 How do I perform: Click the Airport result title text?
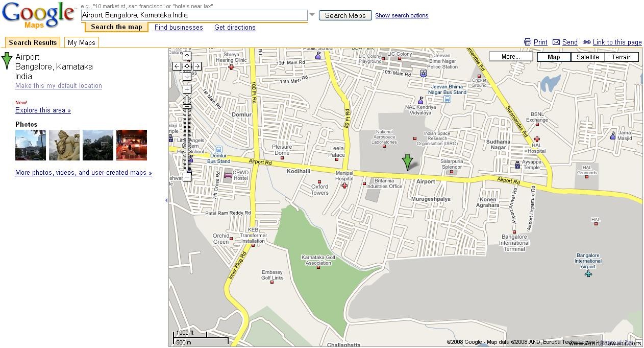pos(28,57)
